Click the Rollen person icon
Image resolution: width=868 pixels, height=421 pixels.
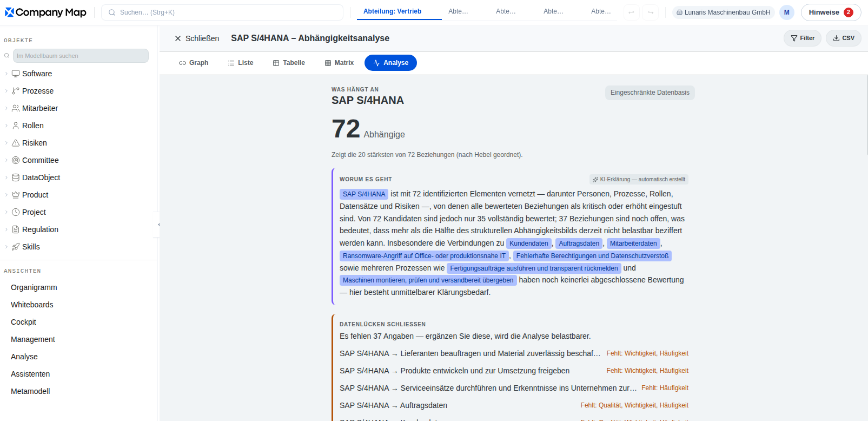(16, 126)
